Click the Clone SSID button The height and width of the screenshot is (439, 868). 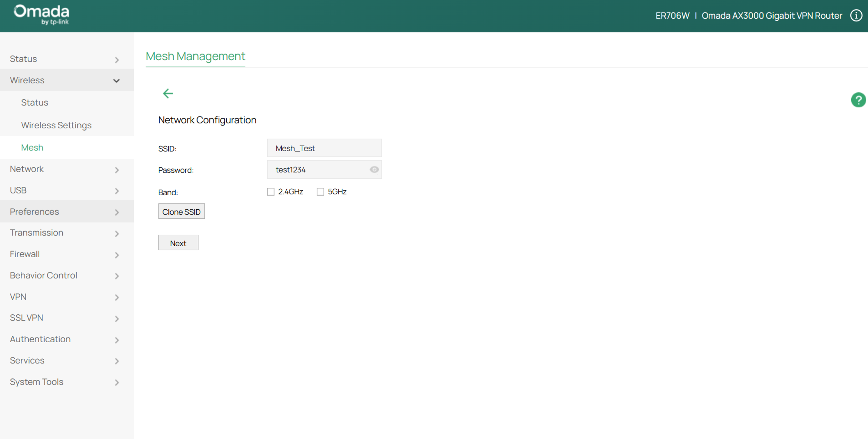coord(181,211)
